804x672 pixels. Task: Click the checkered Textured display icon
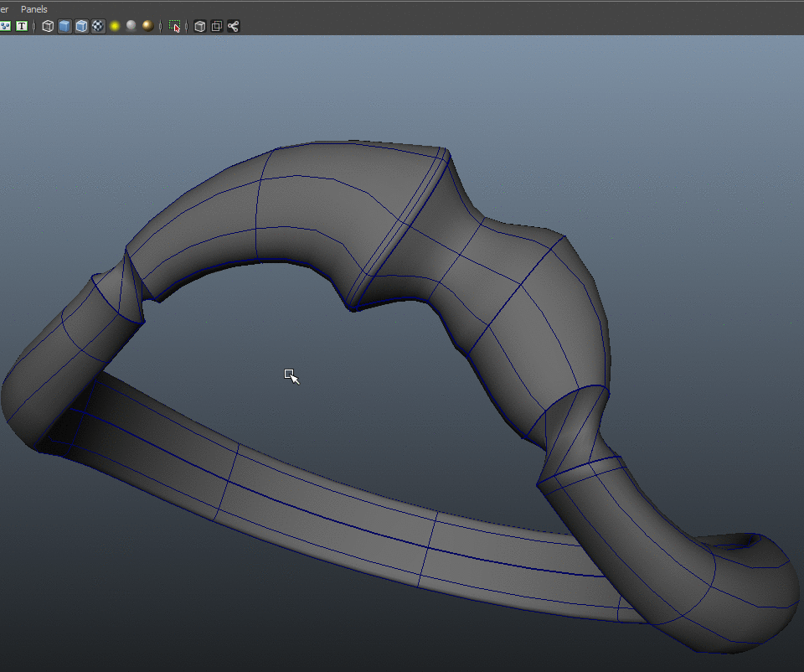coord(98,26)
